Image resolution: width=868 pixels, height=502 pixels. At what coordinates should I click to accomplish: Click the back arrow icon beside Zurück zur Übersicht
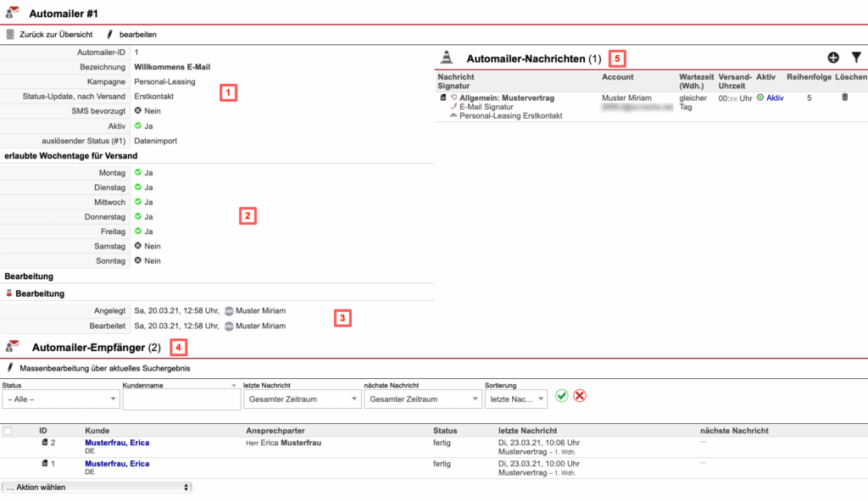point(10,35)
